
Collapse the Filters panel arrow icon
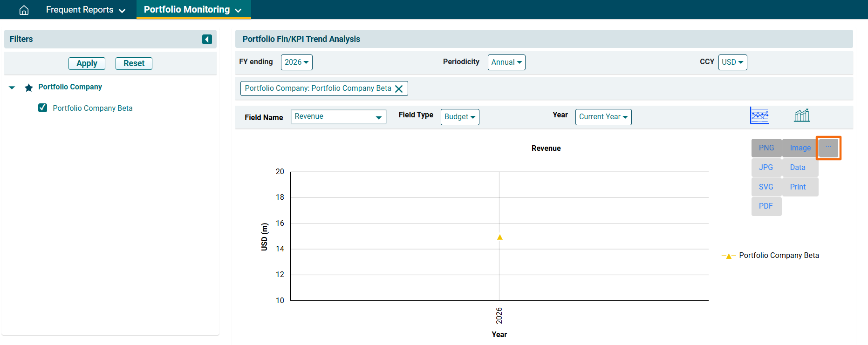tap(207, 39)
